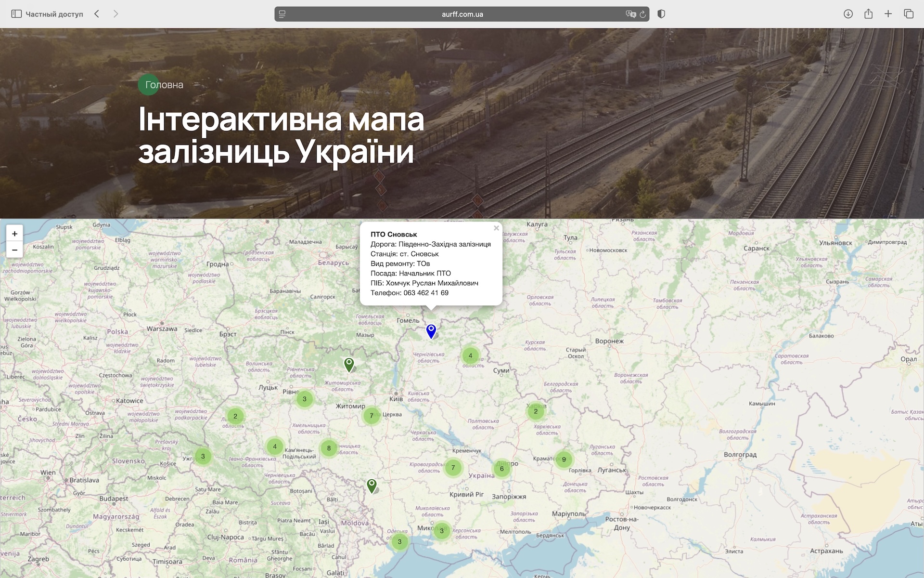Click the text Станція: ст. Сновськ

pos(405,254)
